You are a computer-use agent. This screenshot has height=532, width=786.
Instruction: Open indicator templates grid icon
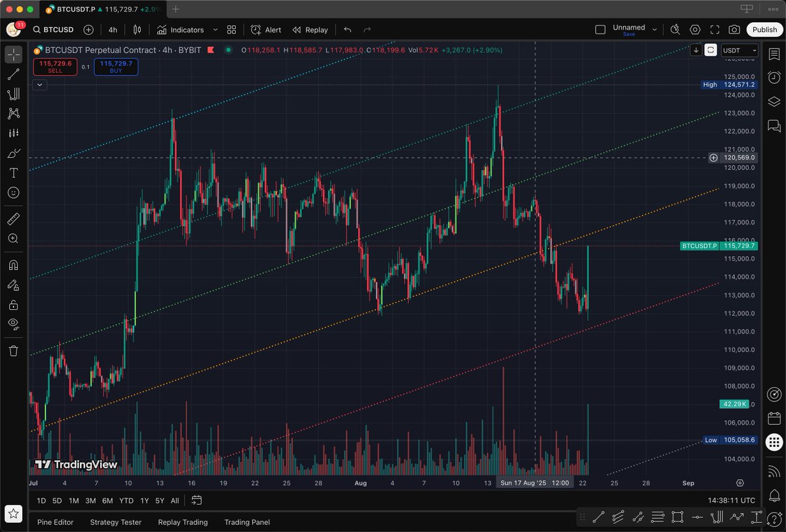point(231,29)
